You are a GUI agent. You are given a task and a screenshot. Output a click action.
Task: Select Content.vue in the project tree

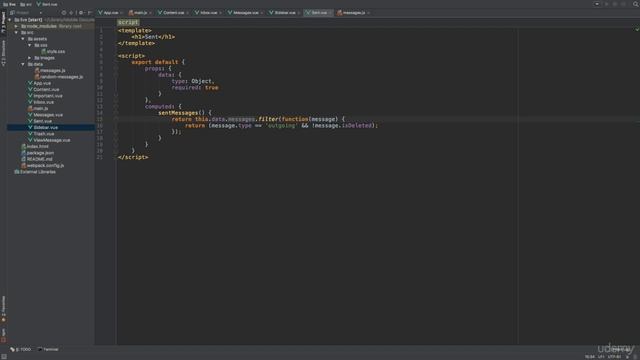click(x=43, y=89)
